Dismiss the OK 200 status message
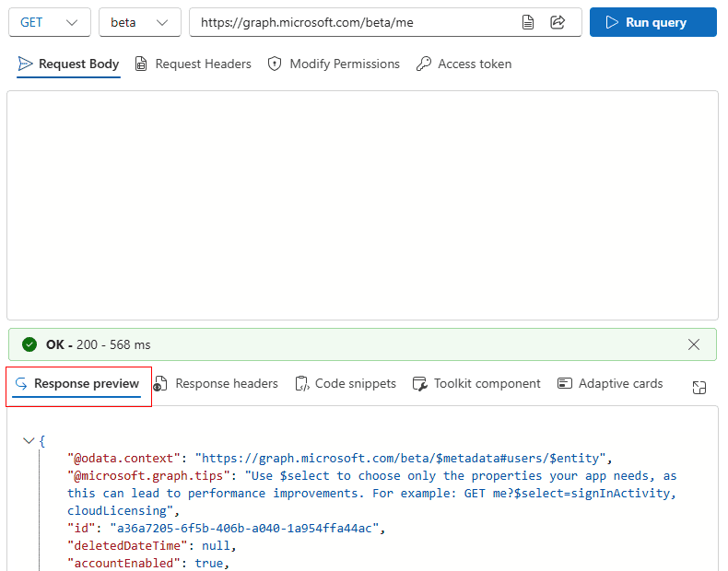 [x=694, y=344]
